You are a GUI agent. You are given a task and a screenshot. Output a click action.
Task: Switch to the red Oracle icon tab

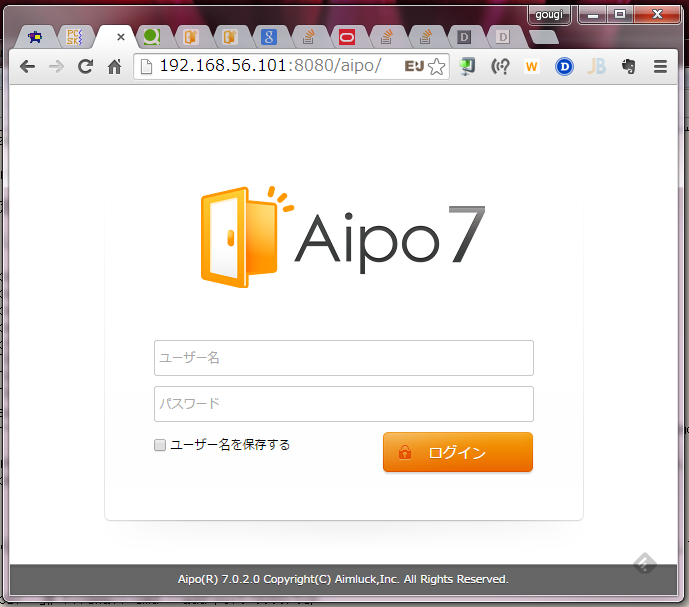point(347,37)
